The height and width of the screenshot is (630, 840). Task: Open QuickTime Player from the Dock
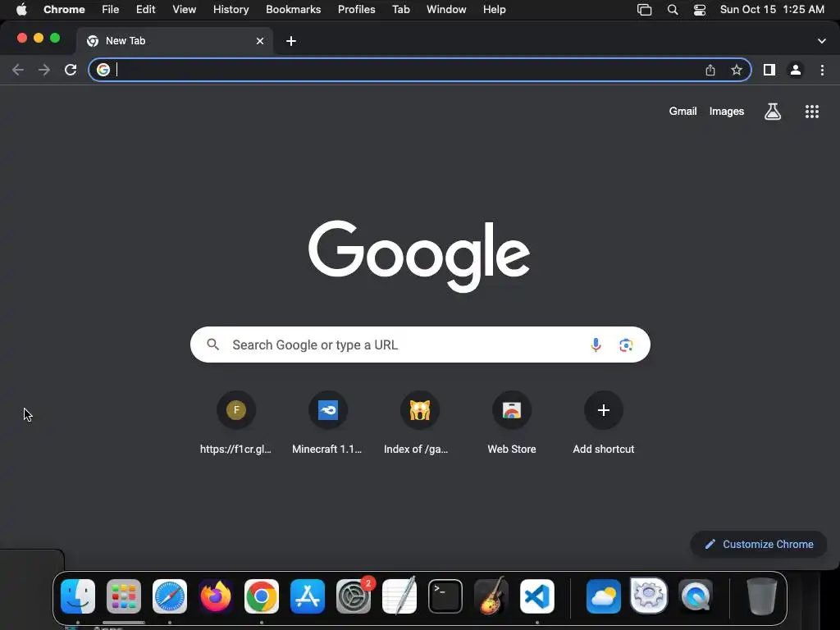(x=696, y=596)
